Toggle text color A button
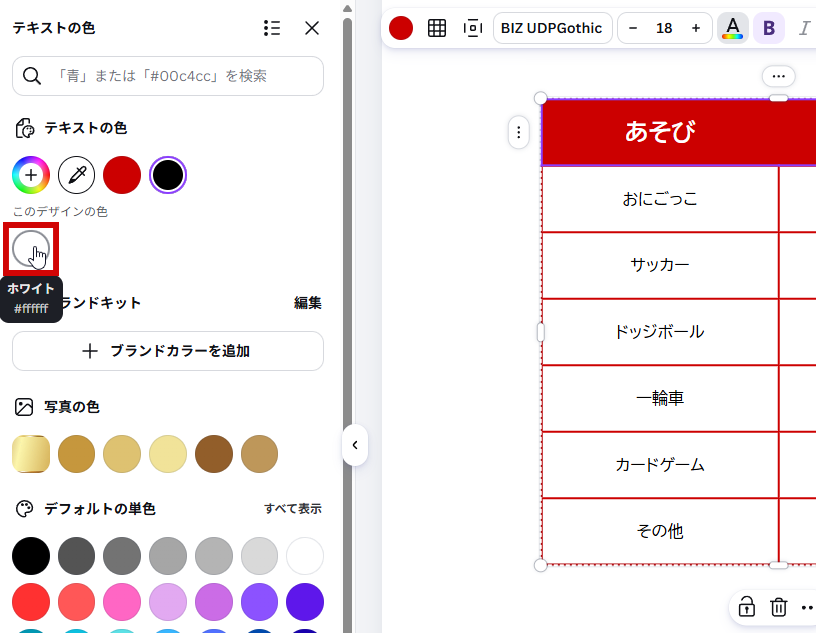This screenshot has height=633, width=816. point(733,28)
